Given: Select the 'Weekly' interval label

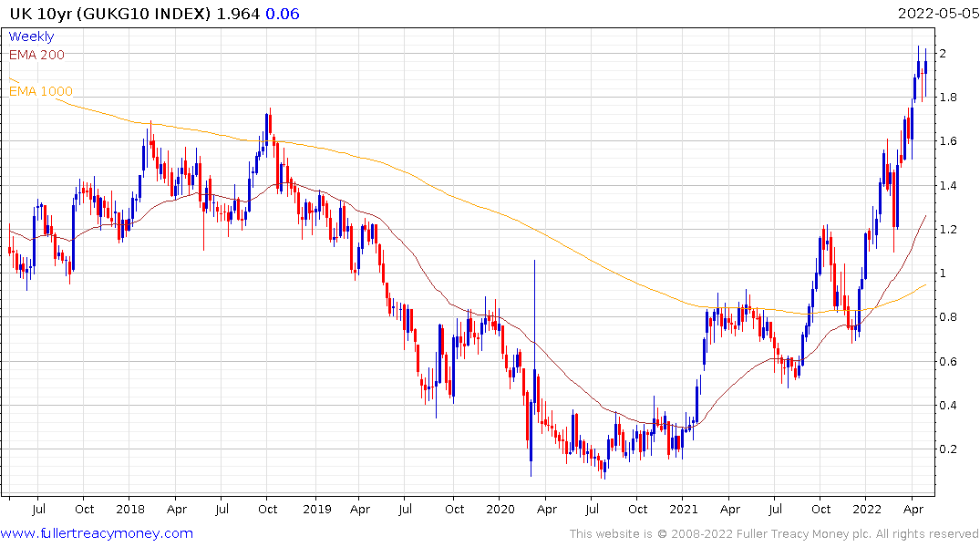Looking at the screenshot, I should [31, 36].
